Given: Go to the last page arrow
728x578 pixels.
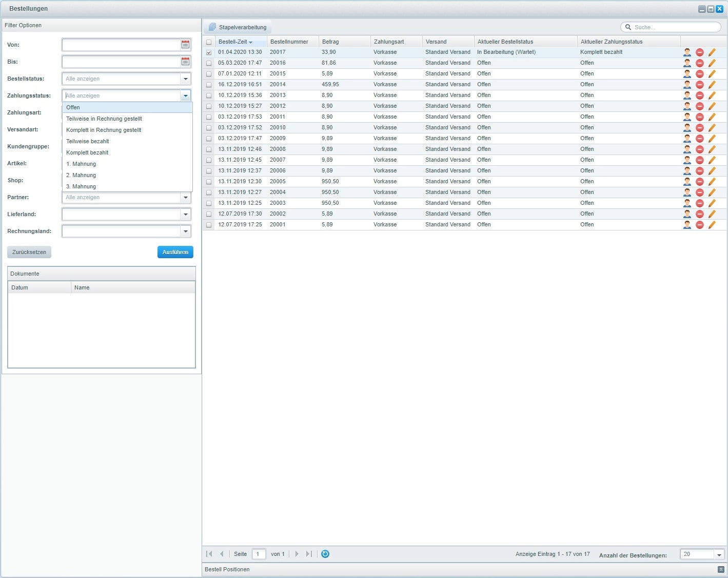Looking at the screenshot, I should [x=308, y=554].
